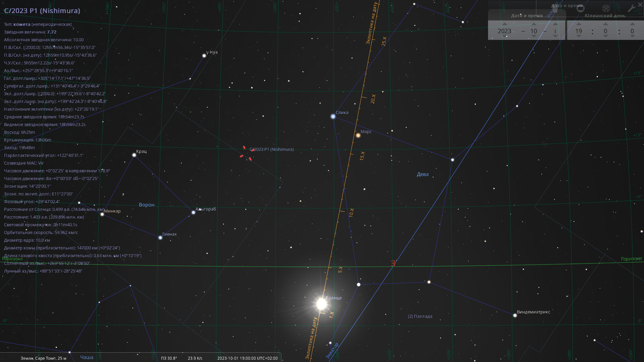Select the star Спика
644x362 pixels.
333,116
